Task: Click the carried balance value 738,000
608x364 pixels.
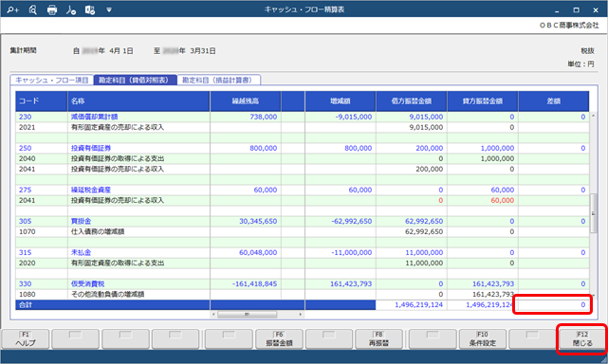Action: 264,117
